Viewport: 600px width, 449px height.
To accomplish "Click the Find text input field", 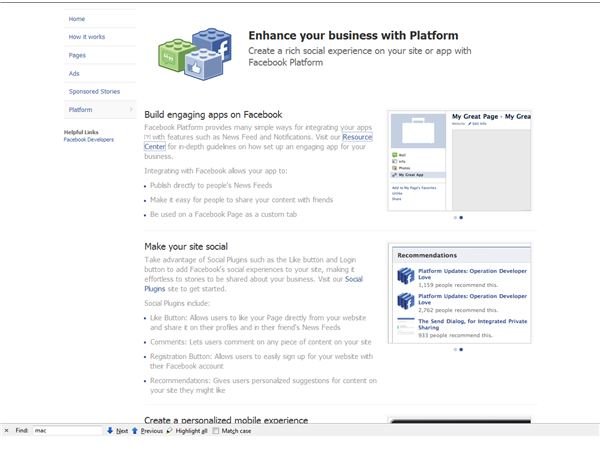I will point(67,431).
